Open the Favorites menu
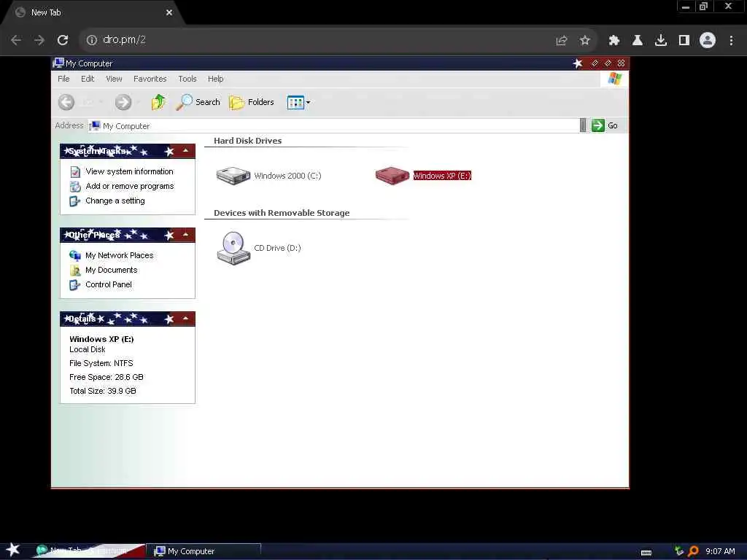The image size is (747, 560). click(x=150, y=79)
